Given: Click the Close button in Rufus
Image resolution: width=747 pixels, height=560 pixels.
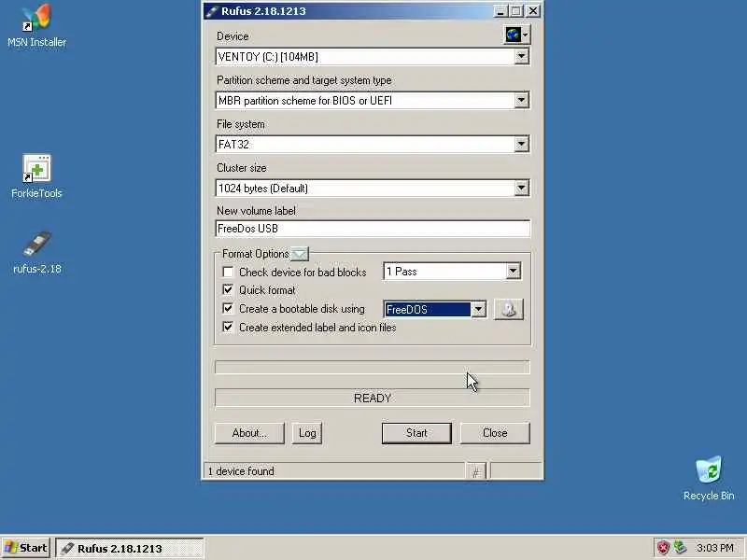Looking at the screenshot, I should 495,433.
